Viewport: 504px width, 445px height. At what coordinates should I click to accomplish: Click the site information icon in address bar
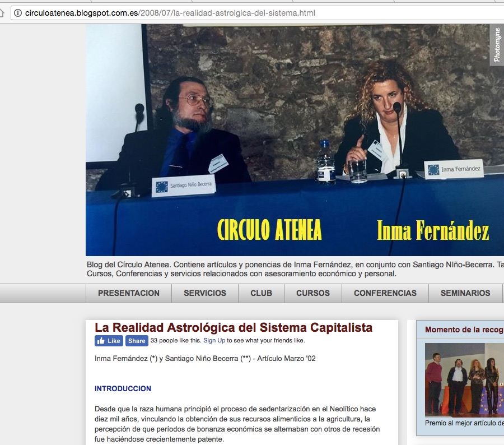coord(18,13)
